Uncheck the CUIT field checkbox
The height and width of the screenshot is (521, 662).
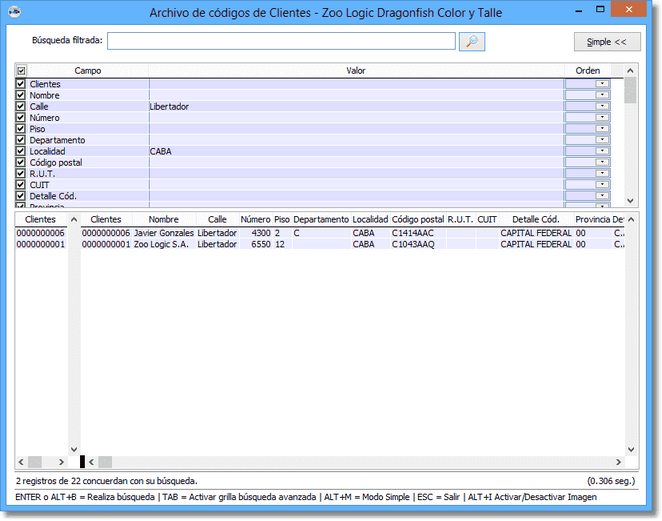[20, 185]
